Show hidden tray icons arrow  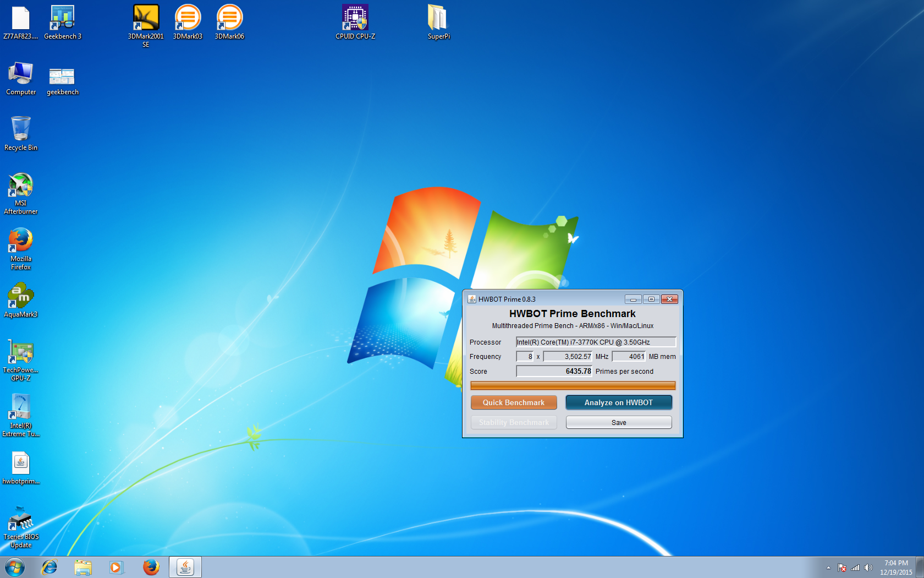click(x=828, y=568)
